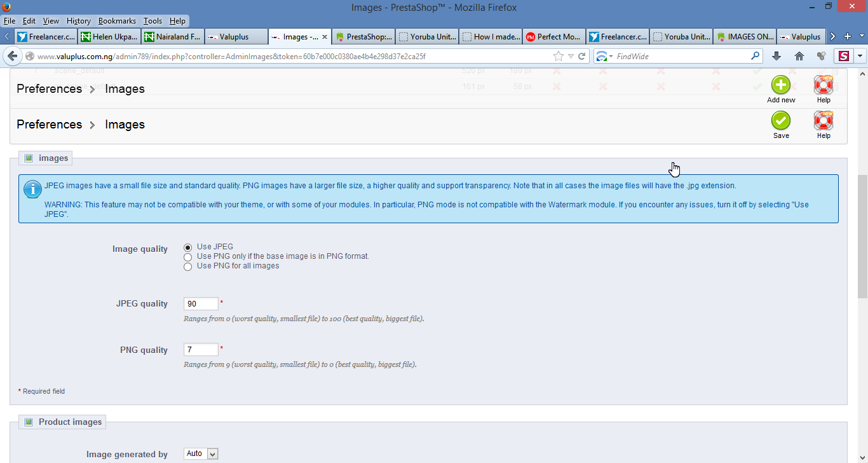
Task: Go to the Home page icon
Action: point(799,56)
